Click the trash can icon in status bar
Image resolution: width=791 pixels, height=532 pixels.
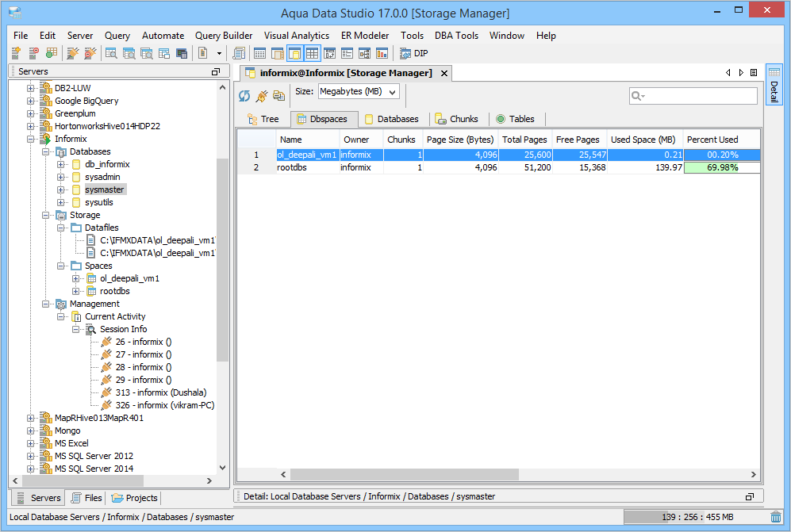point(776,517)
